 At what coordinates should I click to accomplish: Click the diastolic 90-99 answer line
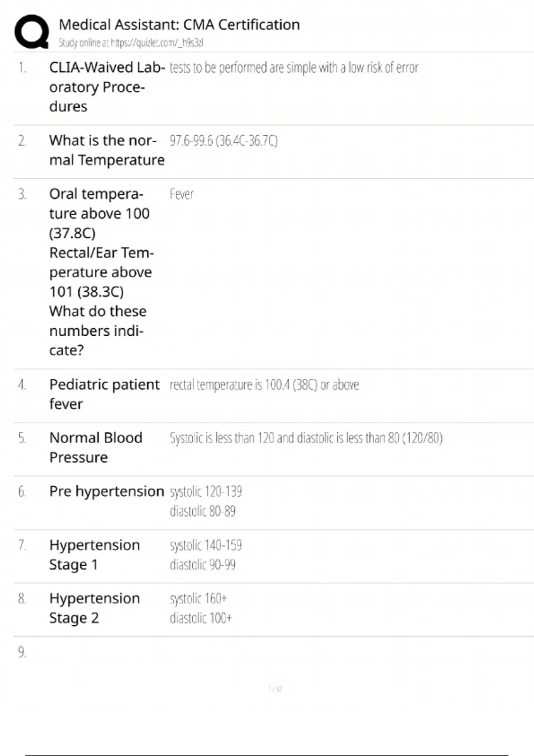(202, 565)
